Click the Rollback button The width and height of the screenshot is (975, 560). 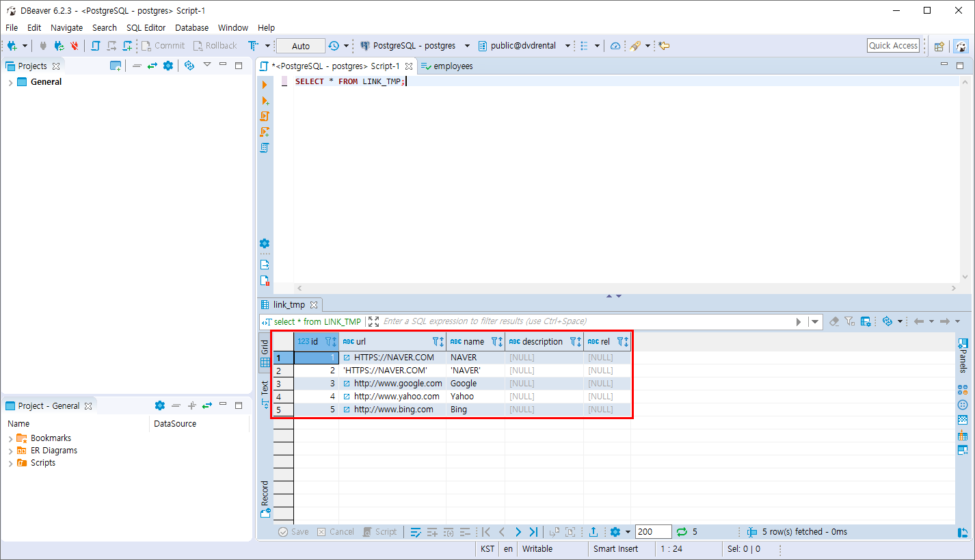[215, 46]
